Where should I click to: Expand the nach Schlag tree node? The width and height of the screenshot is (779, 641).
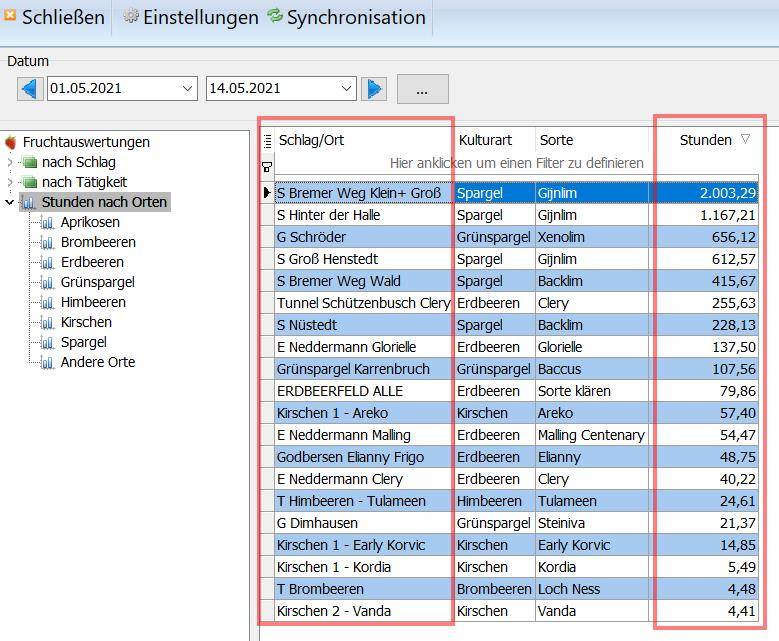pyautogui.click(x=10, y=162)
